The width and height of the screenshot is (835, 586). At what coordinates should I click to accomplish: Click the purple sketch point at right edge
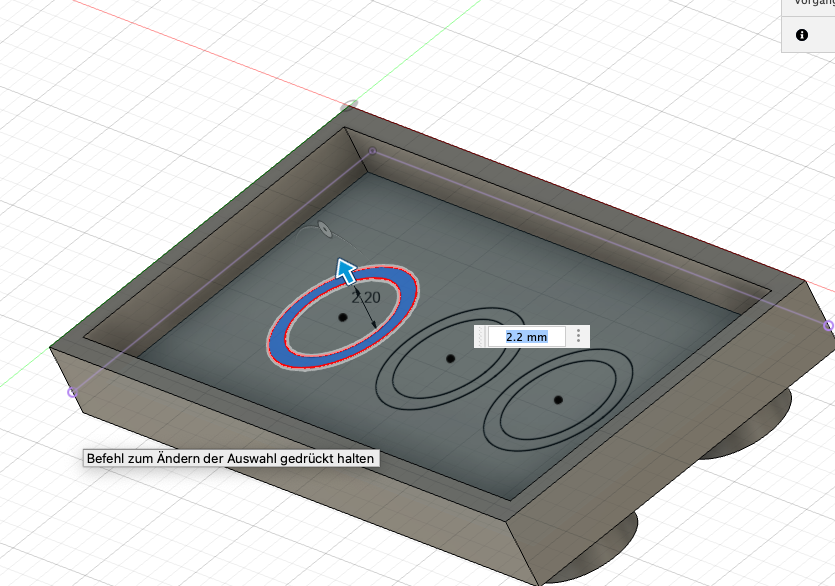(x=827, y=326)
